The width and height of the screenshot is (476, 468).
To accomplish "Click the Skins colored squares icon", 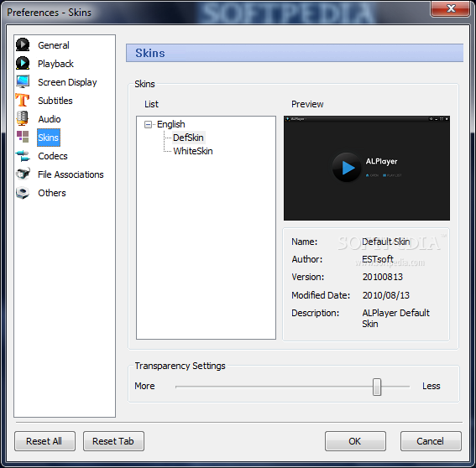I will tap(23, 137).
